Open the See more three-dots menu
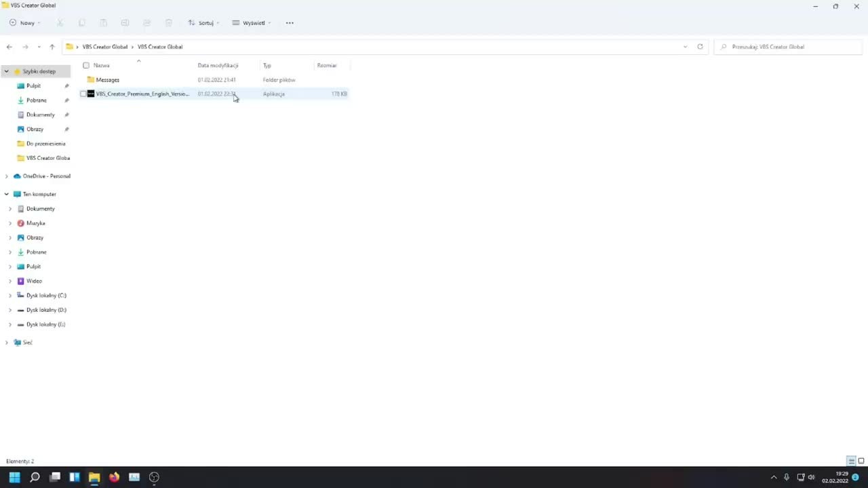Screen dimensions: 868x488 (290, 22)
